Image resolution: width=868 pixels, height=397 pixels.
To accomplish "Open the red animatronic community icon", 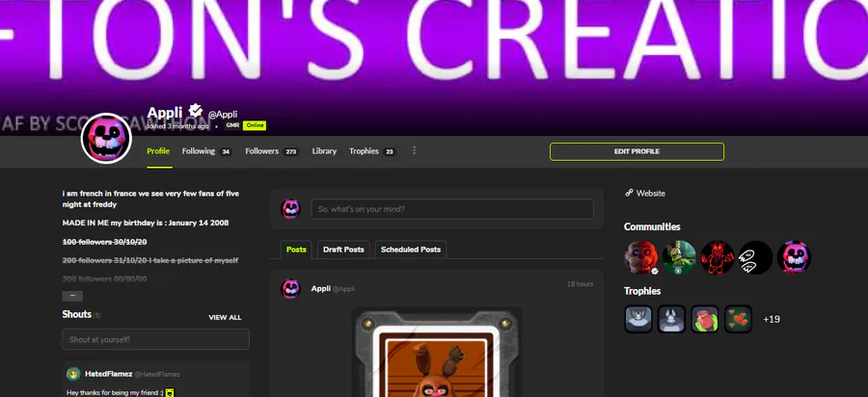I will click(x=718, y=257).
